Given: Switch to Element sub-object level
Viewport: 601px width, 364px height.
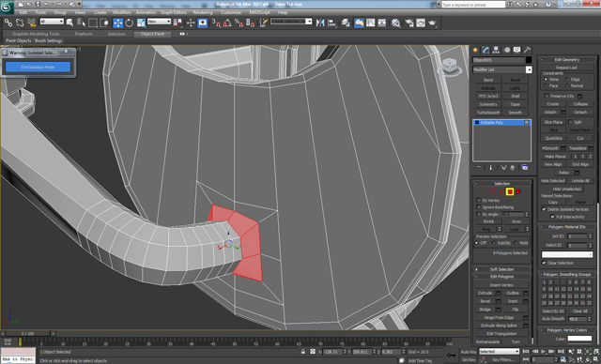Looking at the screenshot, I should 518,191.
